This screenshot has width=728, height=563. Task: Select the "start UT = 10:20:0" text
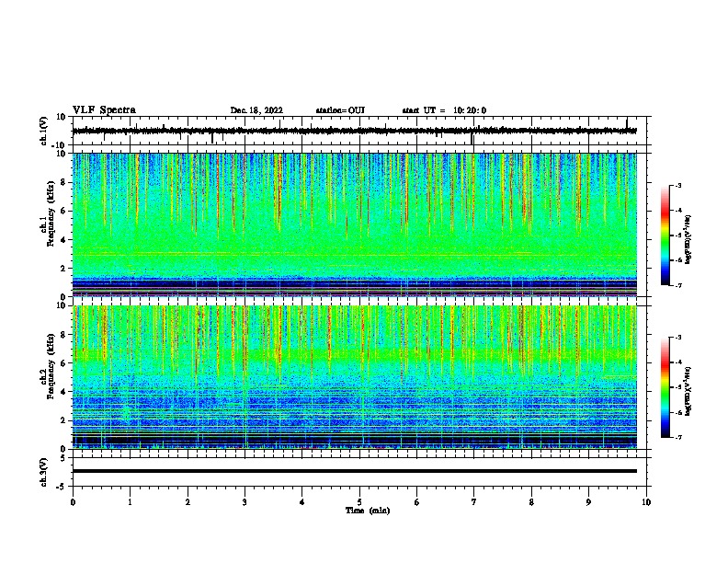click(x=444, y=110)
